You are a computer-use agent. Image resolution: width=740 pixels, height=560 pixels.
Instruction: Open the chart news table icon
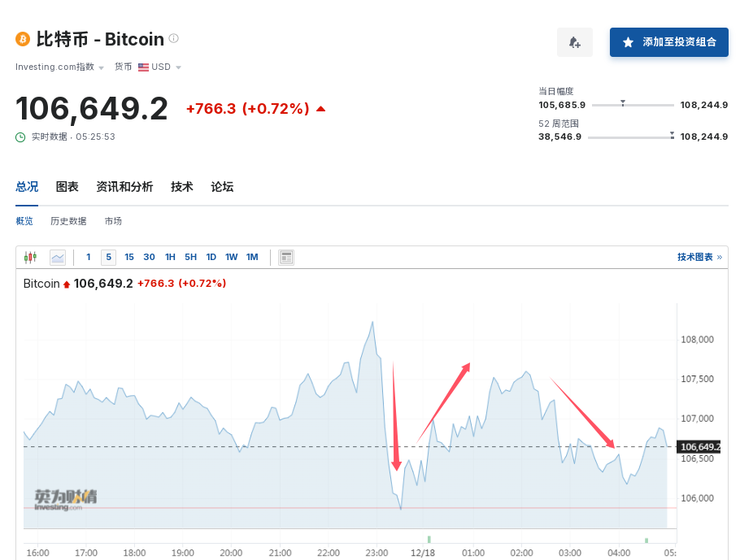pyautogui.click(x=285, y=258)
